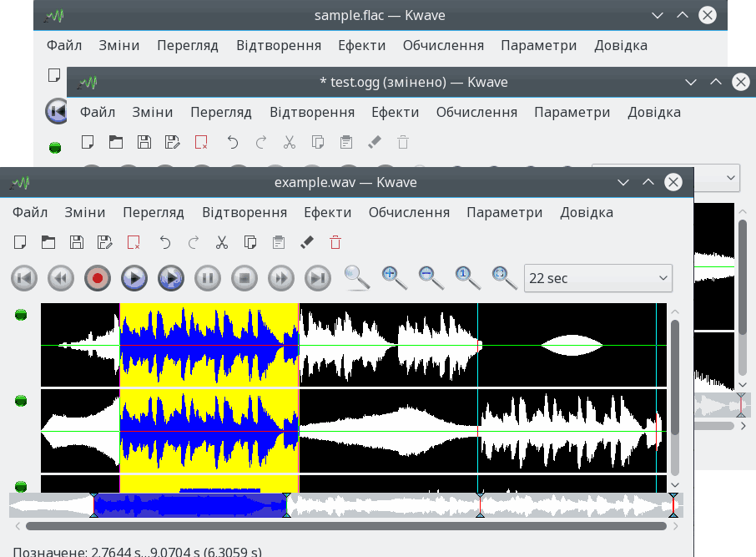Open Довідка menu in example.wav window
Image resolution: width=756 pixels, height=557 pixels.
(587, 212)
